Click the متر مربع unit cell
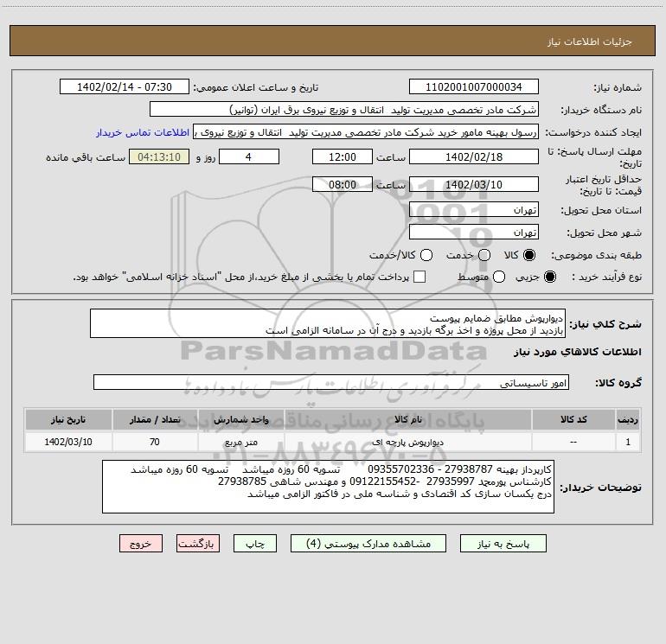Image resolution: width=666 pixels, height=644 pixels. click(240, 442)
